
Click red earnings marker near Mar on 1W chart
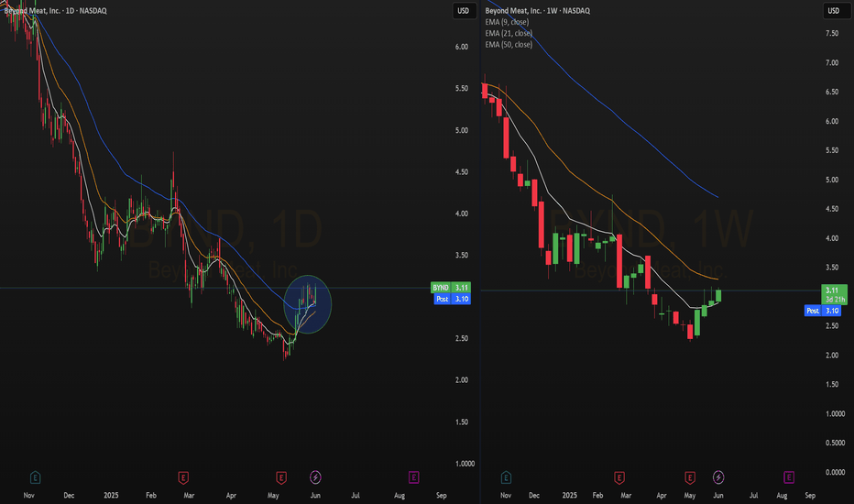pos(619,477)
